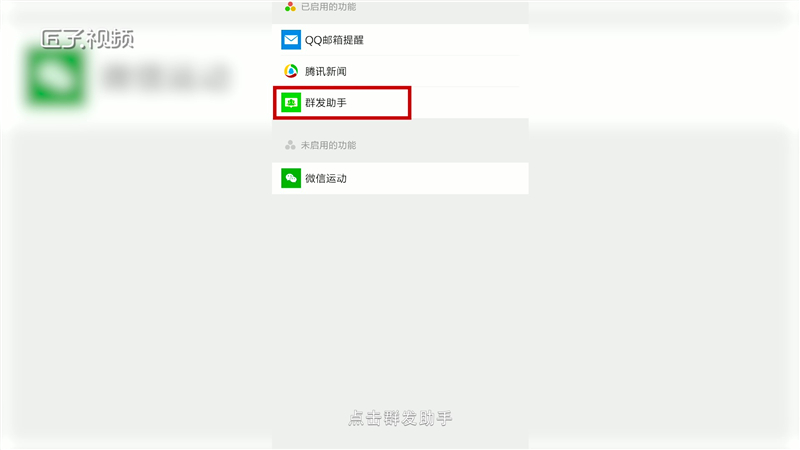Click blank area right of 群发助手 row

click(469, 103)
